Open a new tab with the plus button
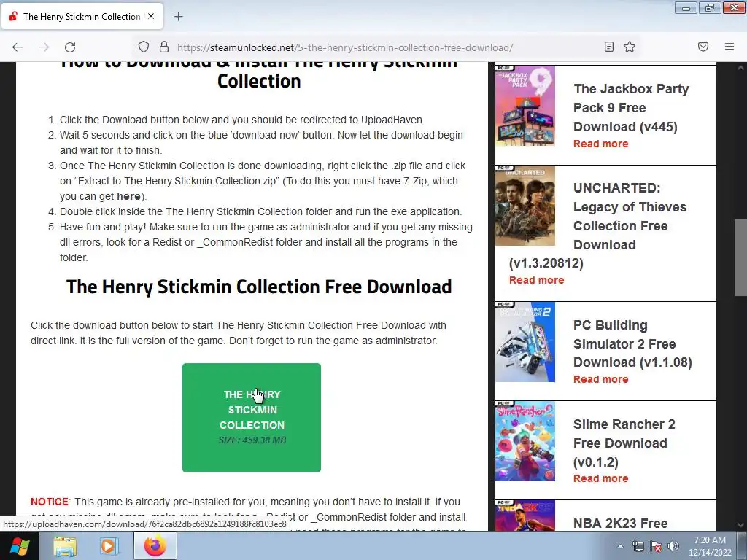The height and width of the screenshot is (560, 747). pos(178,17)
